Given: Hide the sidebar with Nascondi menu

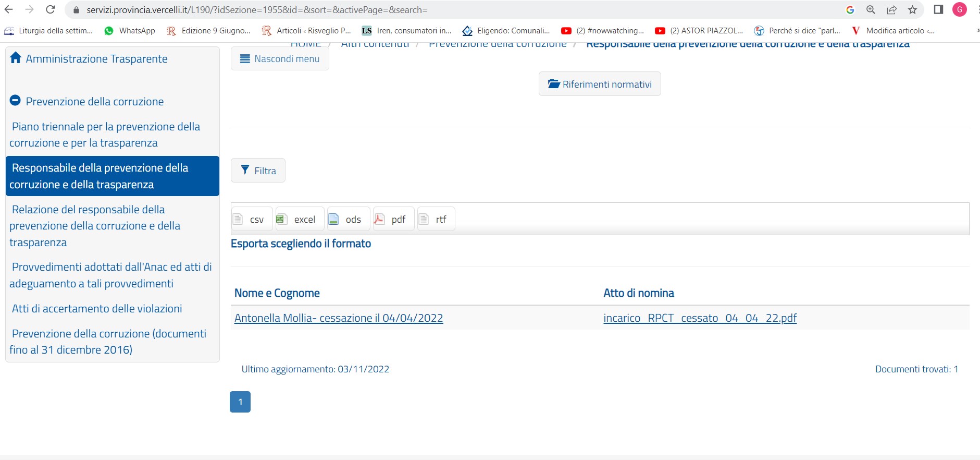Looking at the screenshot, I should pos(280,58).
